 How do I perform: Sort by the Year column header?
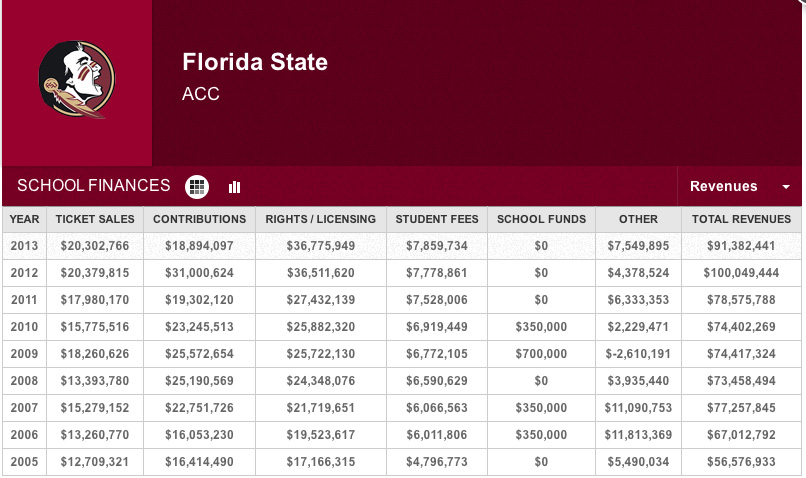[x=25, y=219]
